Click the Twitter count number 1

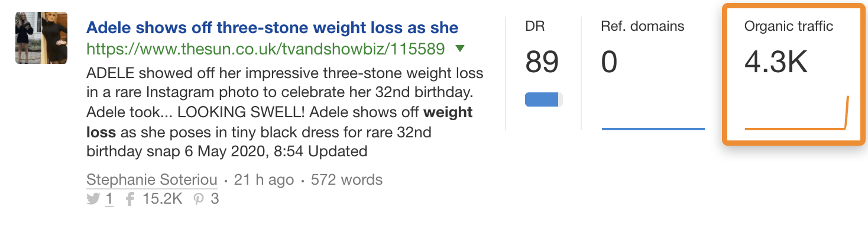click(109, 200)
